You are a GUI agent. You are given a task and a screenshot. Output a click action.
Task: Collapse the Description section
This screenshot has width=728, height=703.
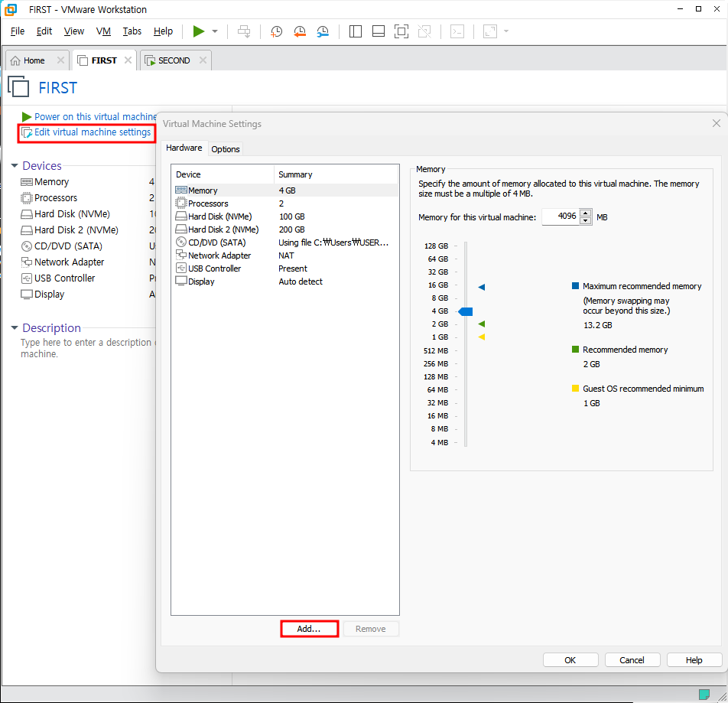coord(15,327)
